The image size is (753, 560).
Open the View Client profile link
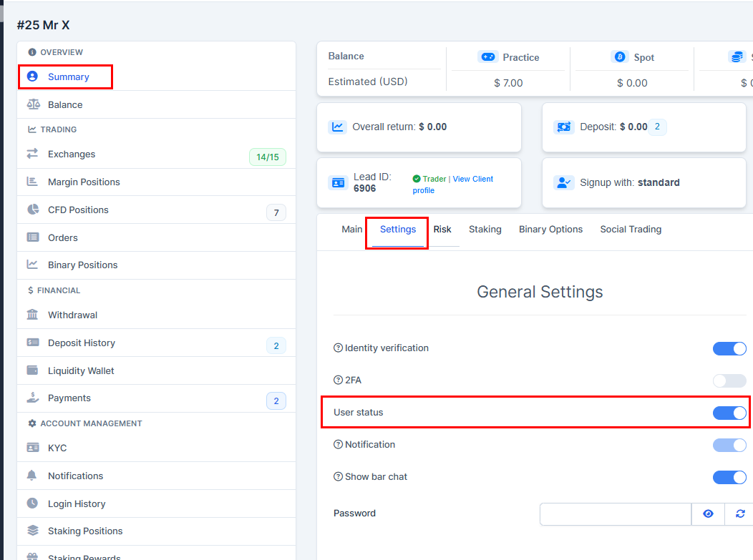tap(472, 180)
